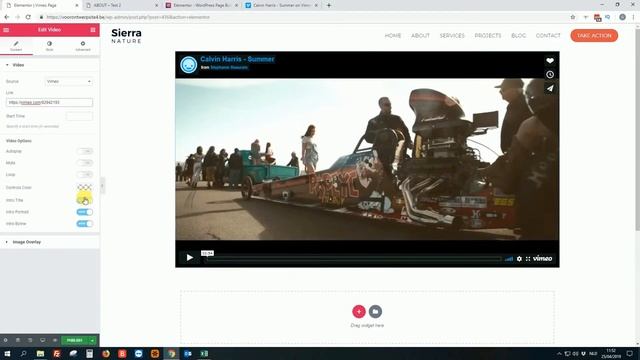This screenshot has width=640, height=360.
Task: Go back in browser history
Action: click(7, 17)
